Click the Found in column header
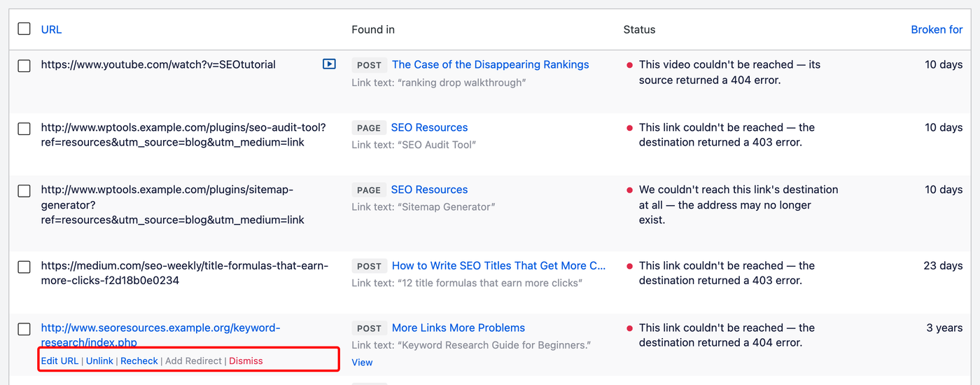The width and height of the screenshot is (980, 385). [373, 29]
